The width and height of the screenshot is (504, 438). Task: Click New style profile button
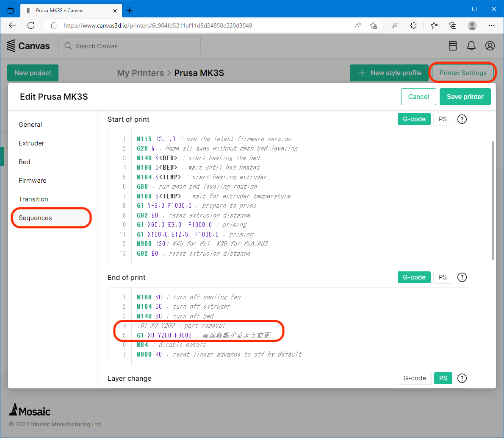(389, 73)
